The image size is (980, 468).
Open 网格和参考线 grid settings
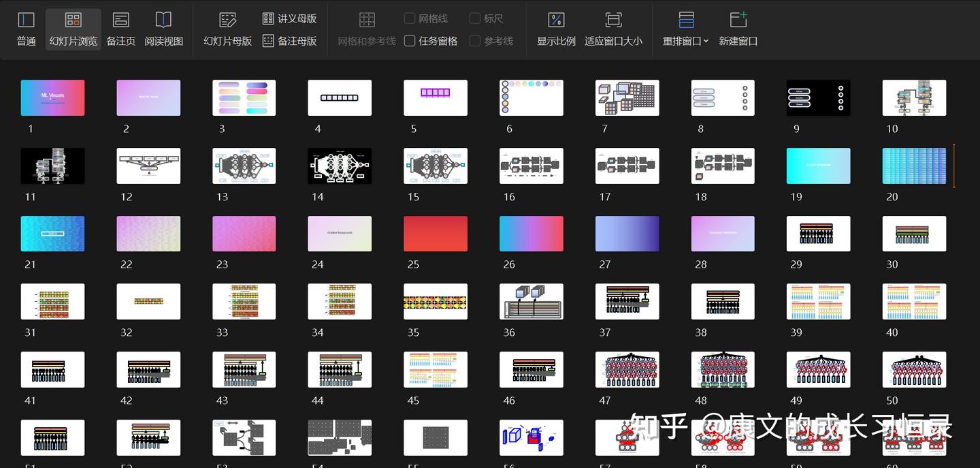[367, 29]
